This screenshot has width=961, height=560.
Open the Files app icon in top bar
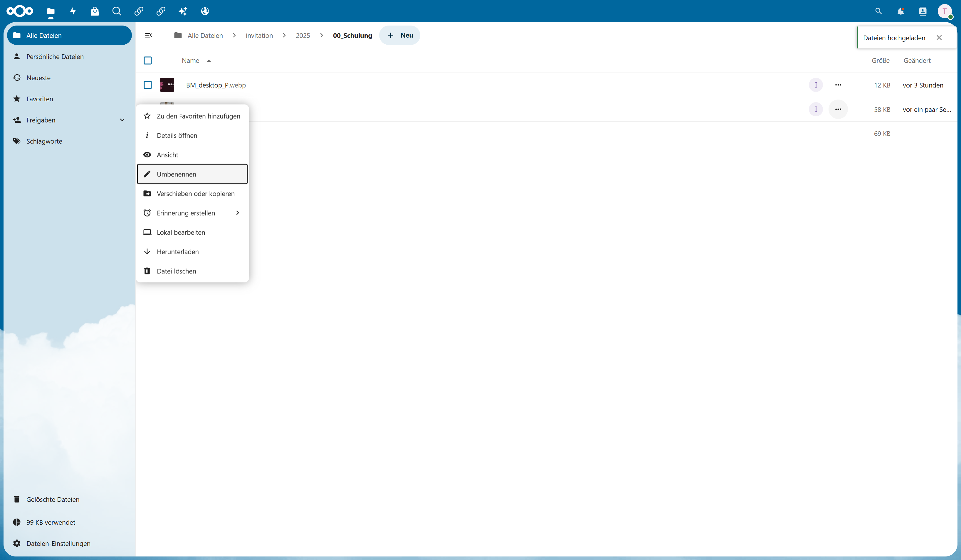pyautogui.click(x=51, y=11)
